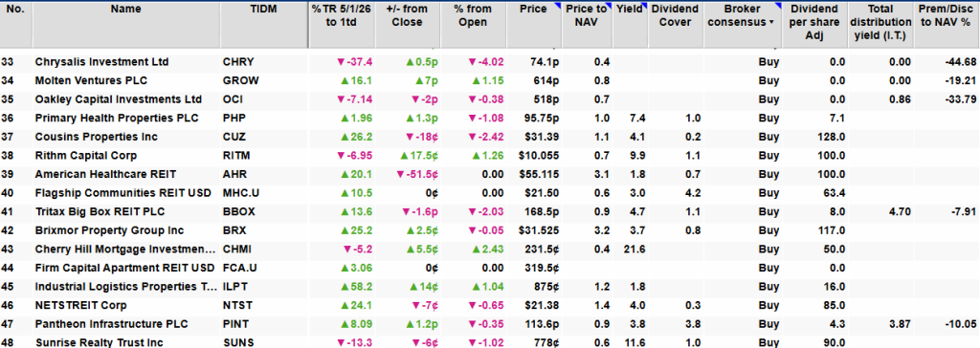This screenshot has width=980, height=348.
Task: Click the SUNS ticker cell
Action: point(238,342)
